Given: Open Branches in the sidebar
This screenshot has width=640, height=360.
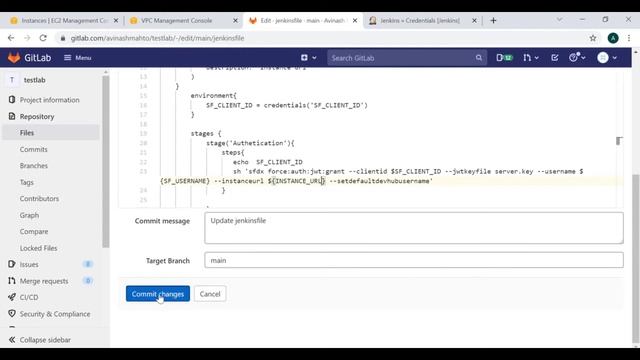Looking at the screenshot, I should click(33, 166).
